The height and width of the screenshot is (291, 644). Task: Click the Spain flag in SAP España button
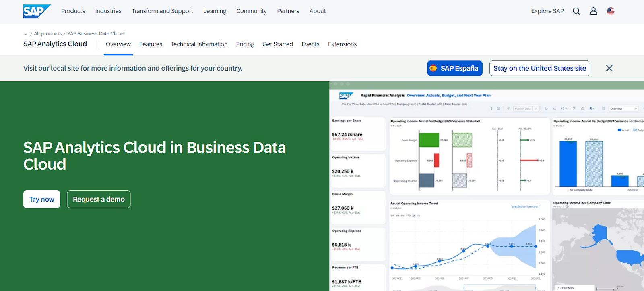433,68
